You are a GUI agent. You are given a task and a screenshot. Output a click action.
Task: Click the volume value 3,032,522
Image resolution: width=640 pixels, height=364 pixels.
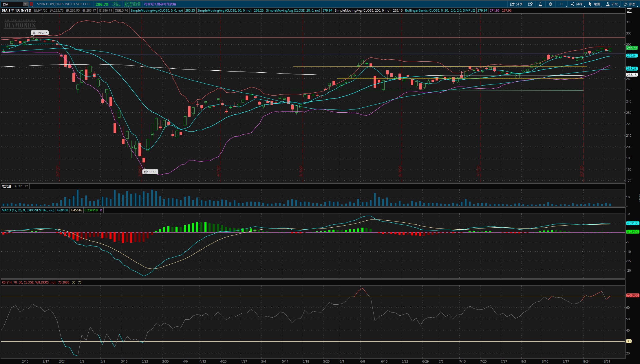[21, 186]
